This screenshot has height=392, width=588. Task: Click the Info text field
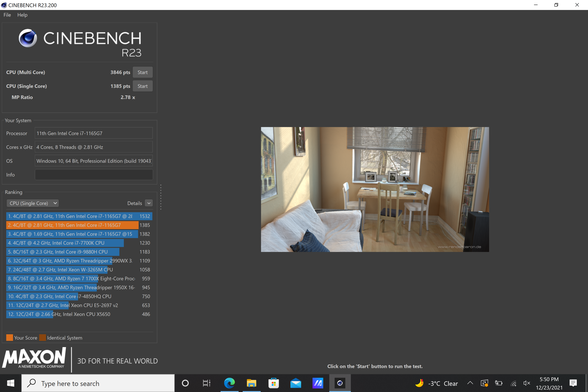pos(94,175)
